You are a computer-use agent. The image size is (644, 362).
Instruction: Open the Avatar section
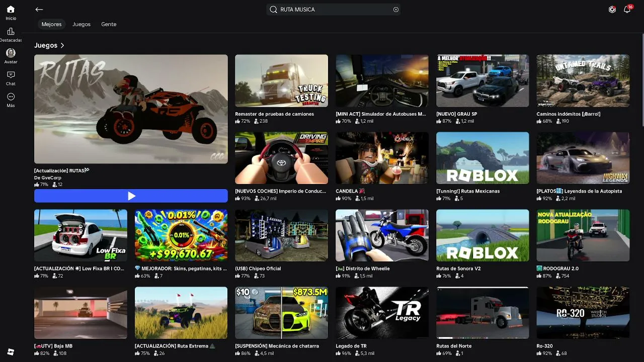[x=11, y=56]
